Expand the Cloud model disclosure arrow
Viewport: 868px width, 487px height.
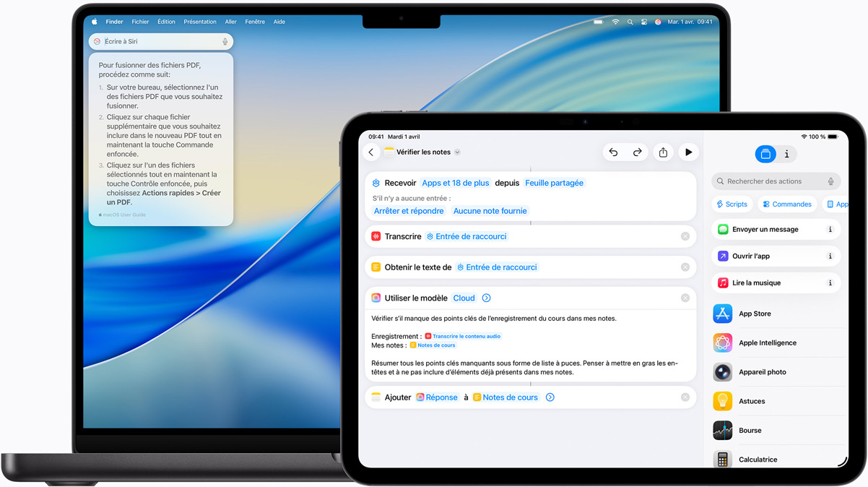pos(486,297)
